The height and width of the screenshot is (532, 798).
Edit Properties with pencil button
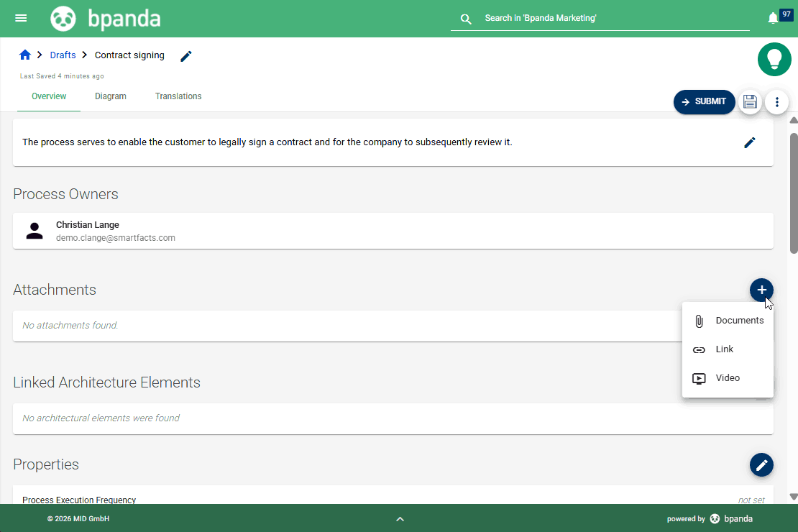coord(761,465)
